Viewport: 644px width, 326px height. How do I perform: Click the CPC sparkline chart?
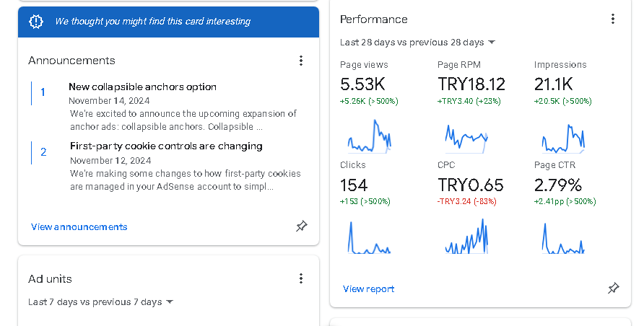click(x=466, y=236)
